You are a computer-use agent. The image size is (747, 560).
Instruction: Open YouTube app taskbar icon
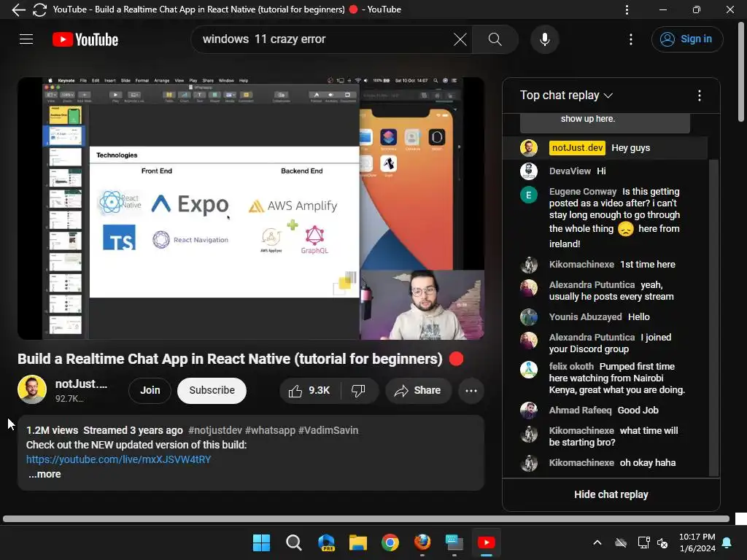[x=487, y=542]
